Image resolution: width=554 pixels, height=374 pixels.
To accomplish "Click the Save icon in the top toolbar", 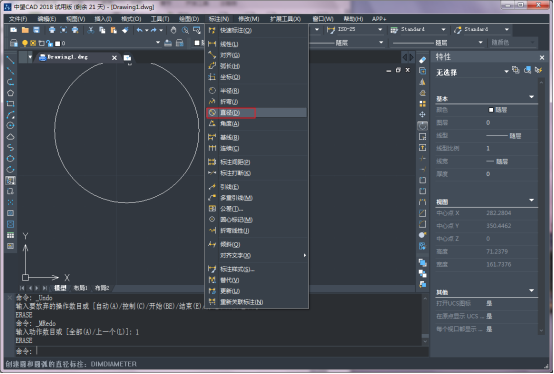I will 36,30.
